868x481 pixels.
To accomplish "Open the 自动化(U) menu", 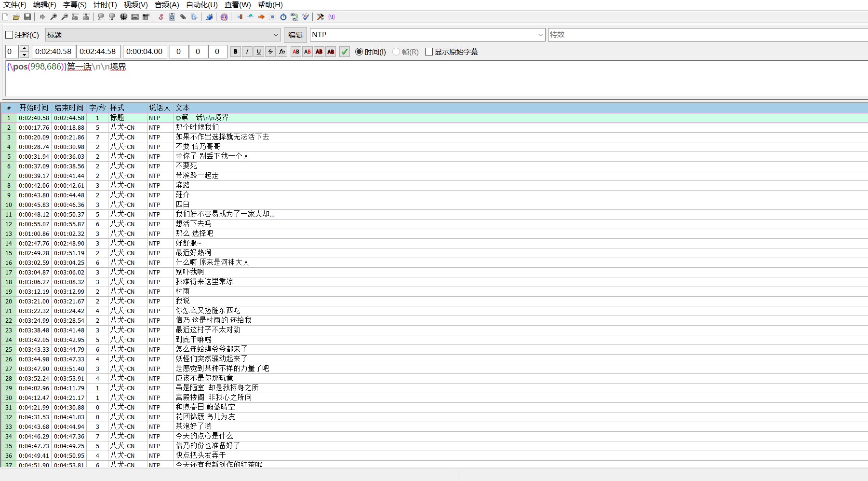I will (x=202, y=5).
